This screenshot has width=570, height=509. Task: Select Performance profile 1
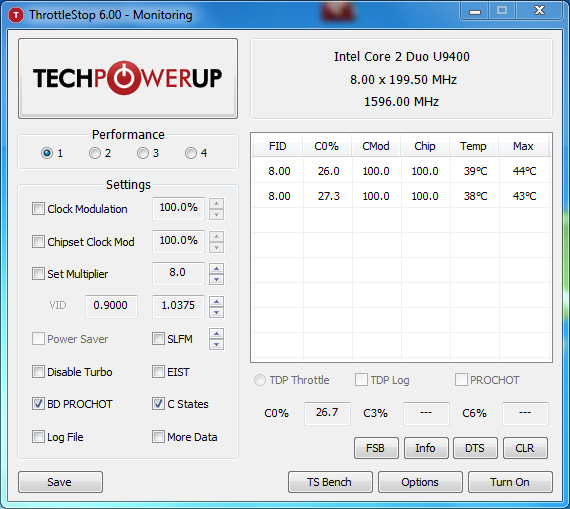[x=47, y=153]
